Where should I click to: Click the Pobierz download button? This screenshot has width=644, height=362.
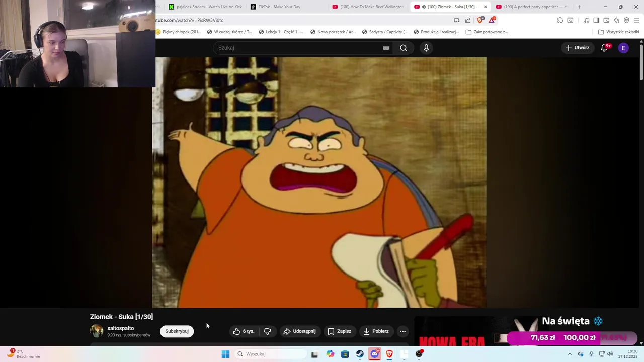click(x=376, y=331)
